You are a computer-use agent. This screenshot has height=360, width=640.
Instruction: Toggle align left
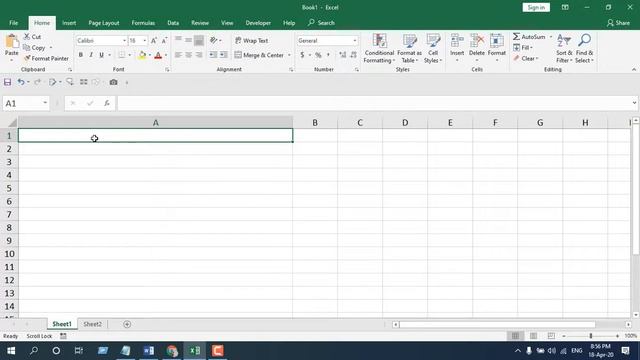point(178,55)
